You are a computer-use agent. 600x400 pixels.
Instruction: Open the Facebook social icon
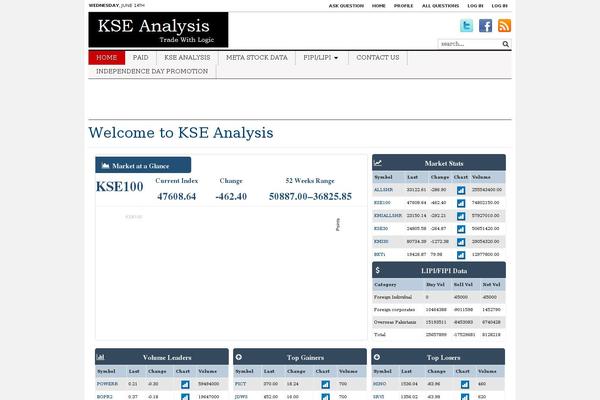(x=485, y=26)
